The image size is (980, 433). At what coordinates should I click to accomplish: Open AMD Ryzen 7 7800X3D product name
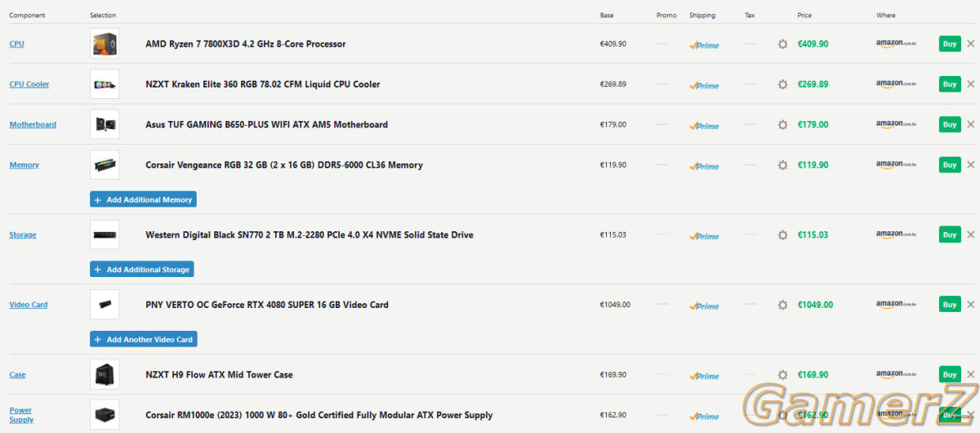[246, 44]
